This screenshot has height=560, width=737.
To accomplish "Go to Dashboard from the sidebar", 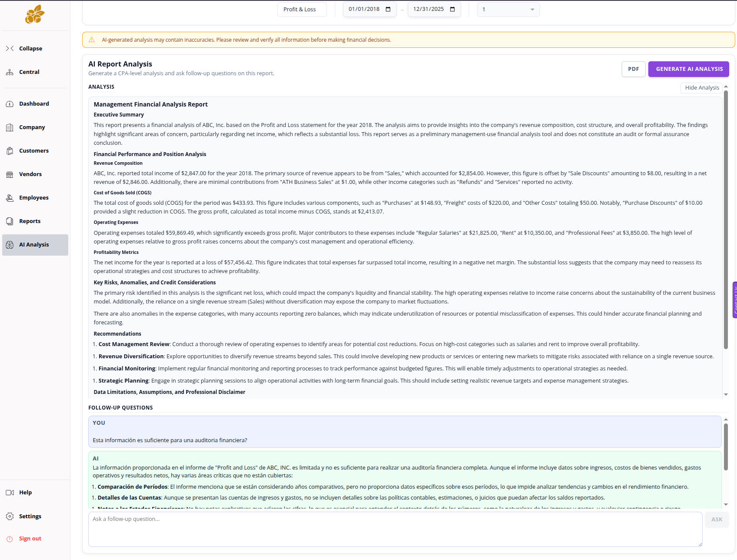I will point(10,103).
